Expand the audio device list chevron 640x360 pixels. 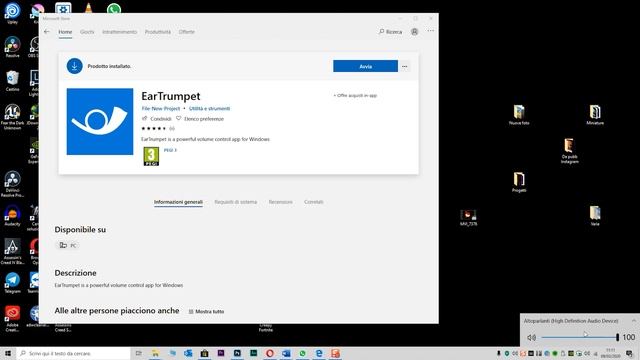(x=633, y=321)
